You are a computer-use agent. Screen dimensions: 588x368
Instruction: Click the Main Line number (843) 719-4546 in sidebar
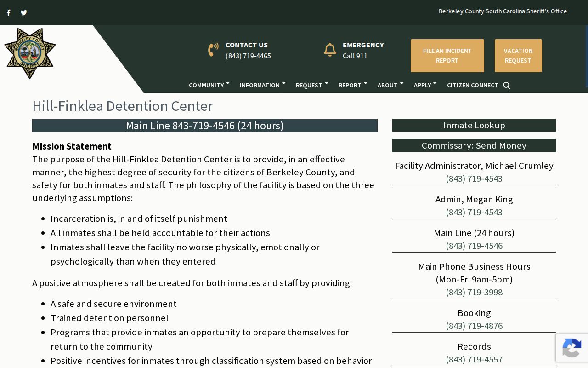474,246
